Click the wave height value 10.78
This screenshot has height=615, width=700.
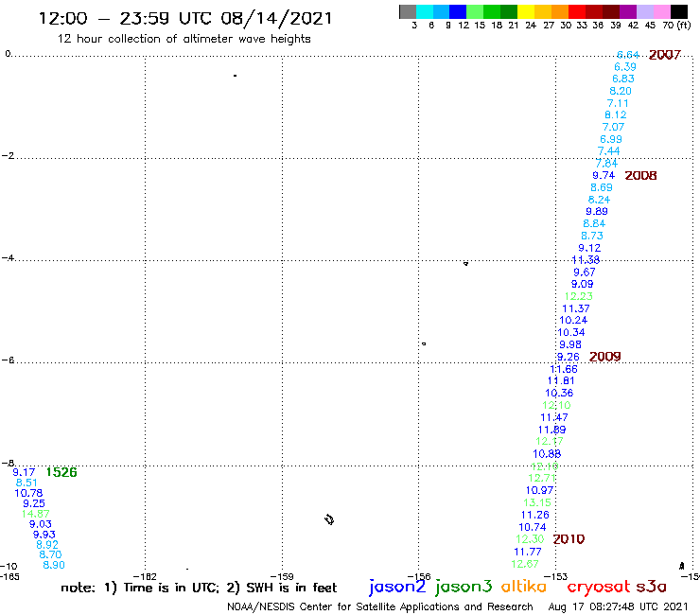tap(28, 493)
